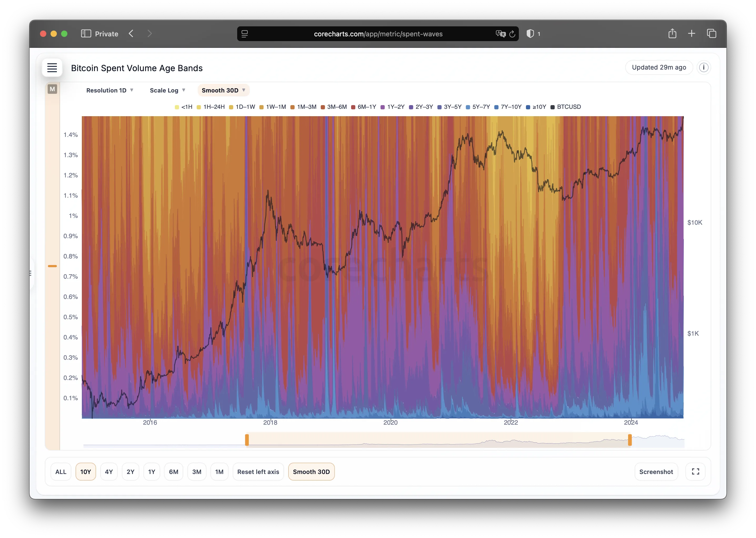Click the info icon next to Updated
Screen dimensions: 756x538
[x=704, y=68]
